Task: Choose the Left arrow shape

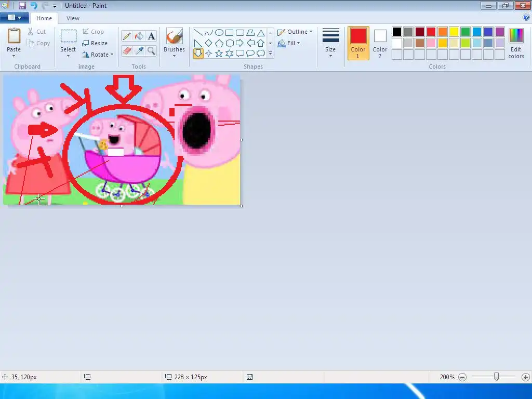Action: coord(250,43)
